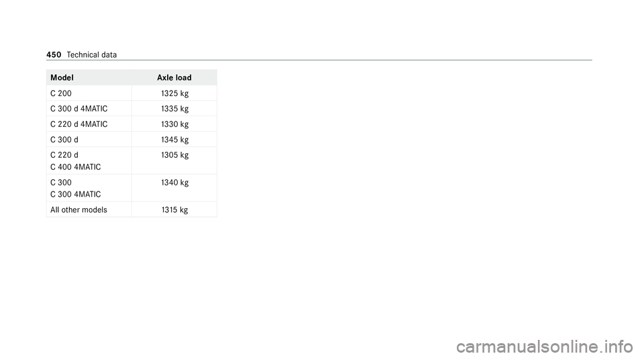Click the Technical data page heading
The height and width of the screenshot is (358, 644).
point(92,54)
